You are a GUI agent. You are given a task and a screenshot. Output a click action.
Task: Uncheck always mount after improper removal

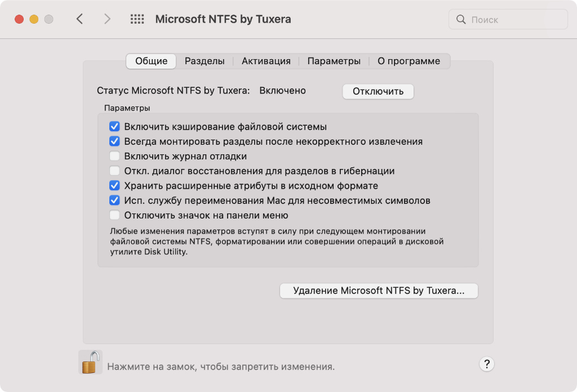114,141
